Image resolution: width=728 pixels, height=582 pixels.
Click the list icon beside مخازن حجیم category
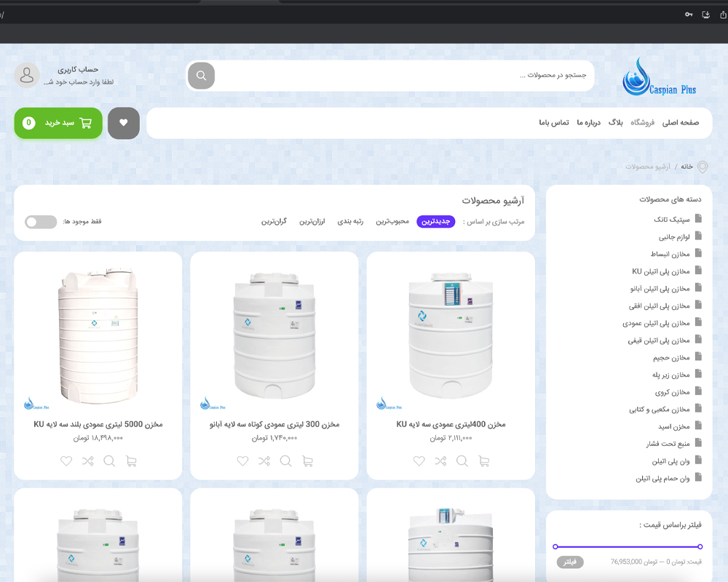[x=700, y=357]
